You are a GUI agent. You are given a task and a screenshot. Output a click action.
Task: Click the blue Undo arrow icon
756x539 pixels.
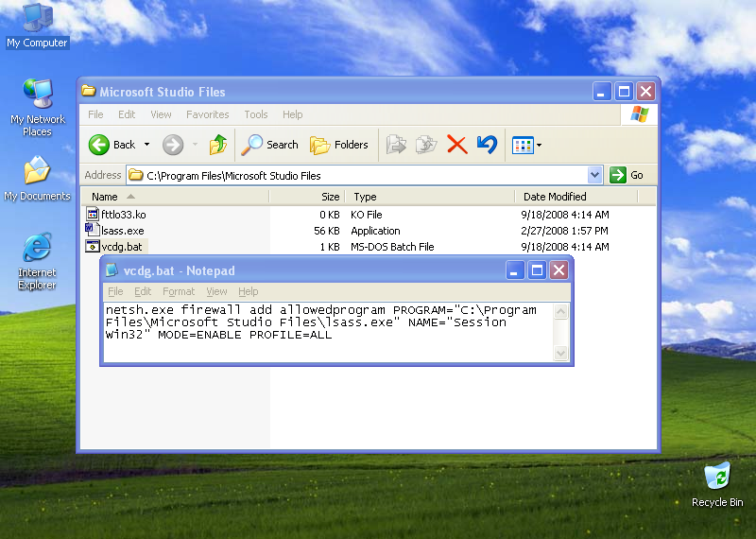click(487, 145)
